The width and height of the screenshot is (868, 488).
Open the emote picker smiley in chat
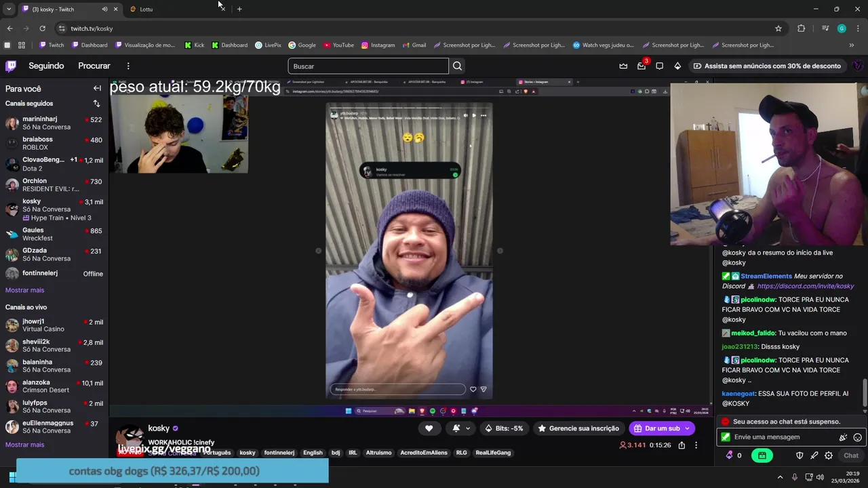pos(857,437)
